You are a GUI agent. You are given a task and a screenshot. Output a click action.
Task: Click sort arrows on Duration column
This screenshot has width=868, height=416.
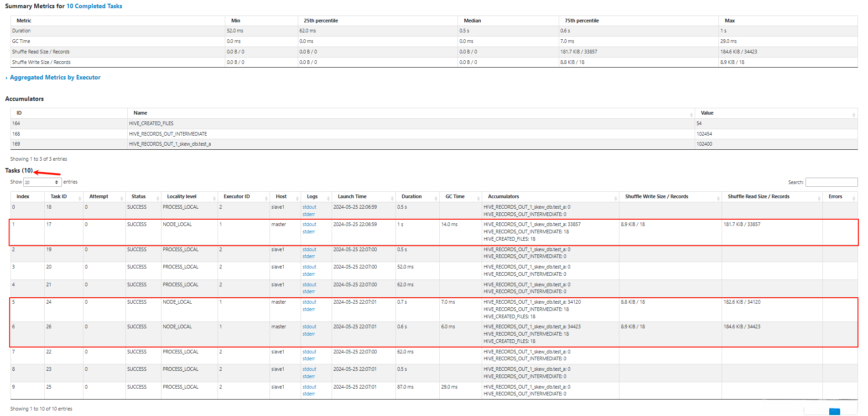point(436,198)
